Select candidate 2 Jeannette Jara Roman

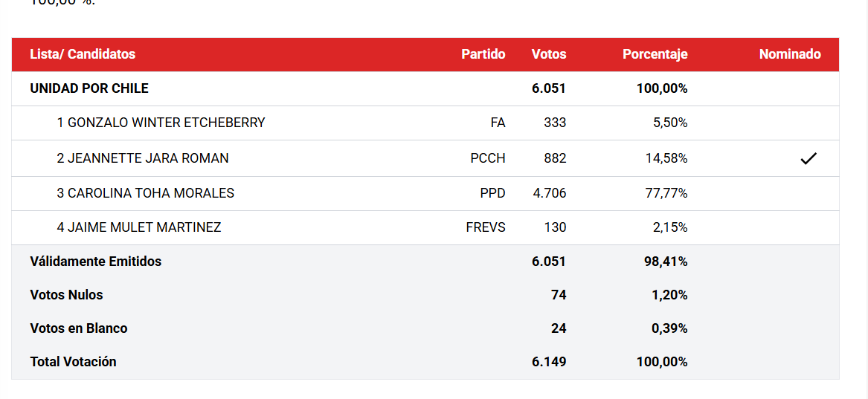(142, 158)
